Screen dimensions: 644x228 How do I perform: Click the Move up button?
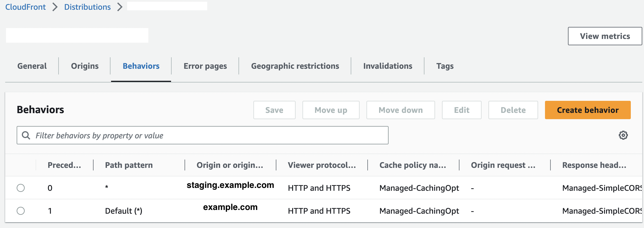(x=331, y=110)
